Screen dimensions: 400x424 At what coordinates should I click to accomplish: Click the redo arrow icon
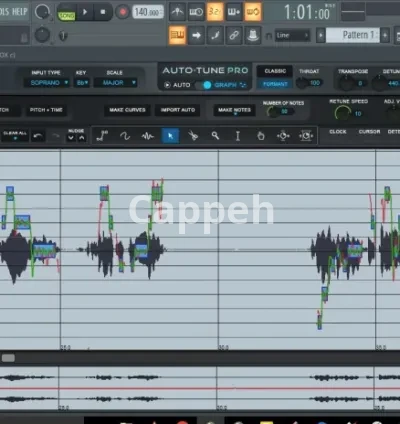coord(56,136)
